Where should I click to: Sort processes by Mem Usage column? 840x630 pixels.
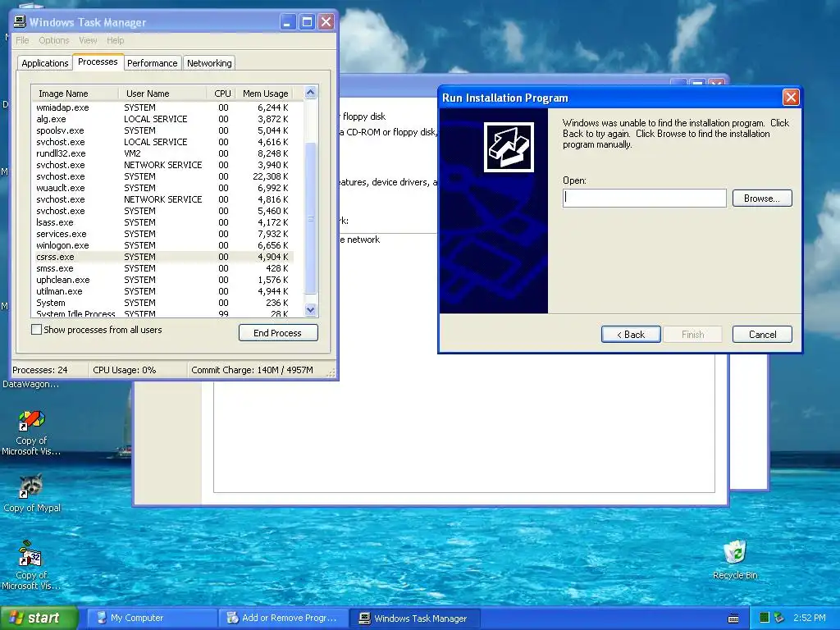coord(265,94)
